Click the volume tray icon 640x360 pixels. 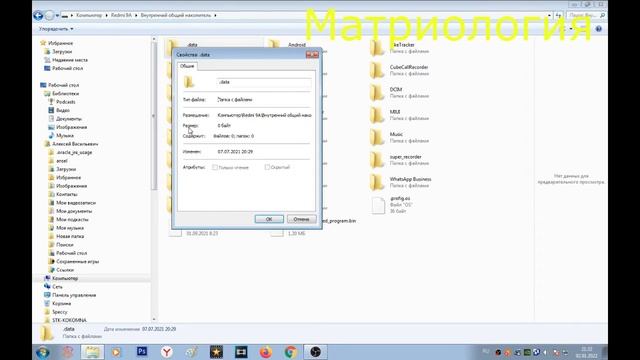tap(545, 352)
